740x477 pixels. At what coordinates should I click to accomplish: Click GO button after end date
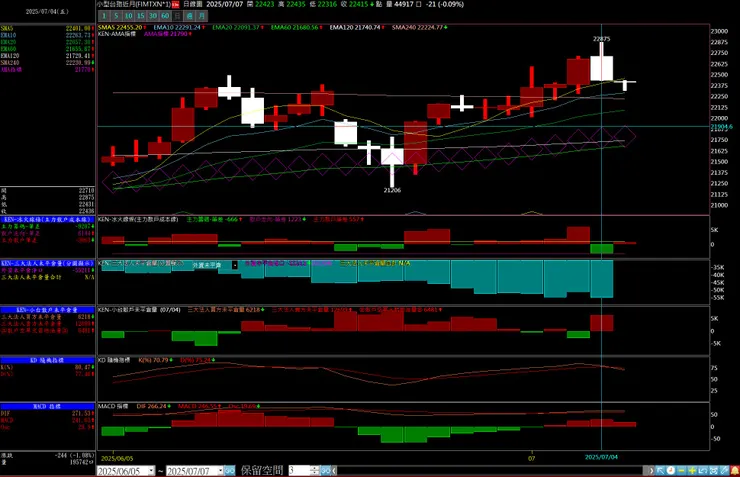tap(229, 471)
